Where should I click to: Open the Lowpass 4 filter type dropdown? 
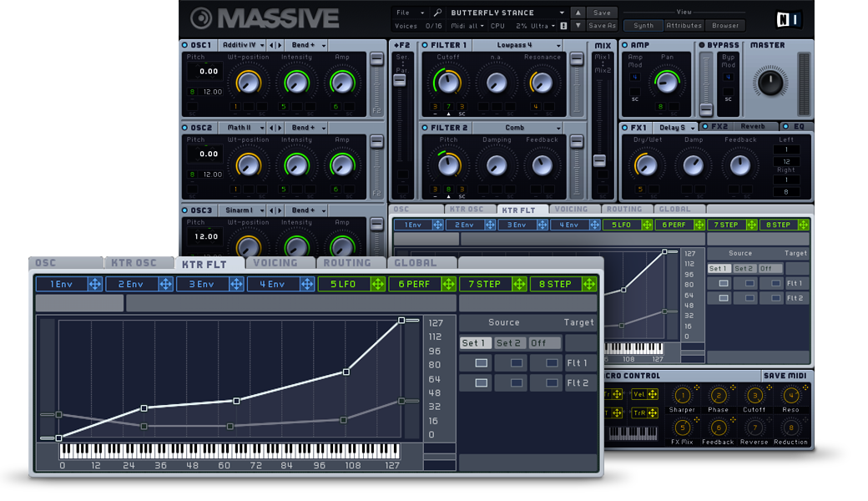tap(518, 45)
